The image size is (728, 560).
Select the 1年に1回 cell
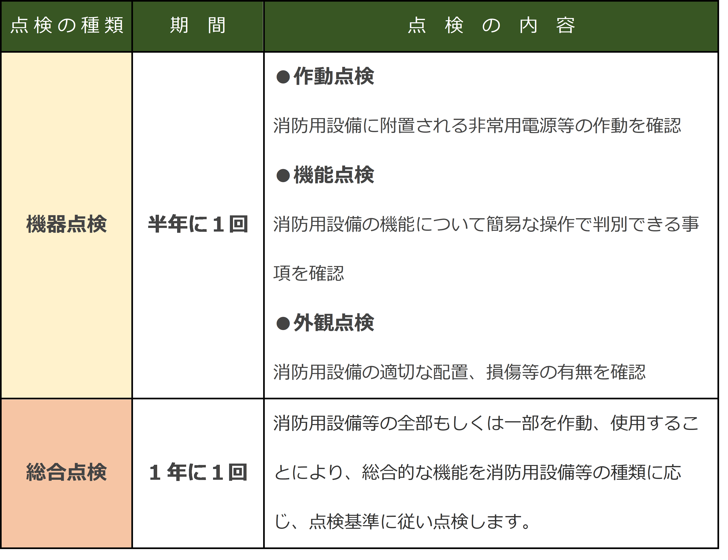(198, 473)
